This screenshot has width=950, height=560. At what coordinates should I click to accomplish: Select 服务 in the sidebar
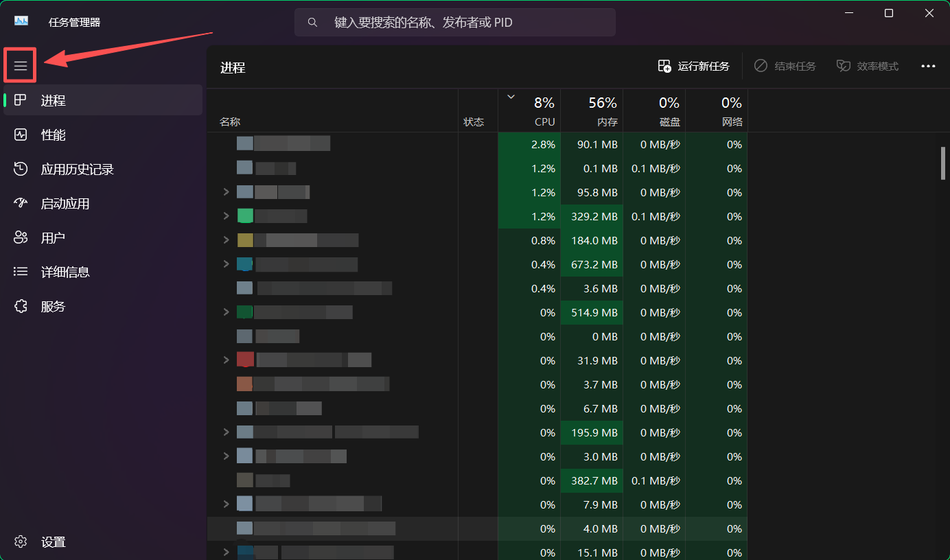point(54,306)
